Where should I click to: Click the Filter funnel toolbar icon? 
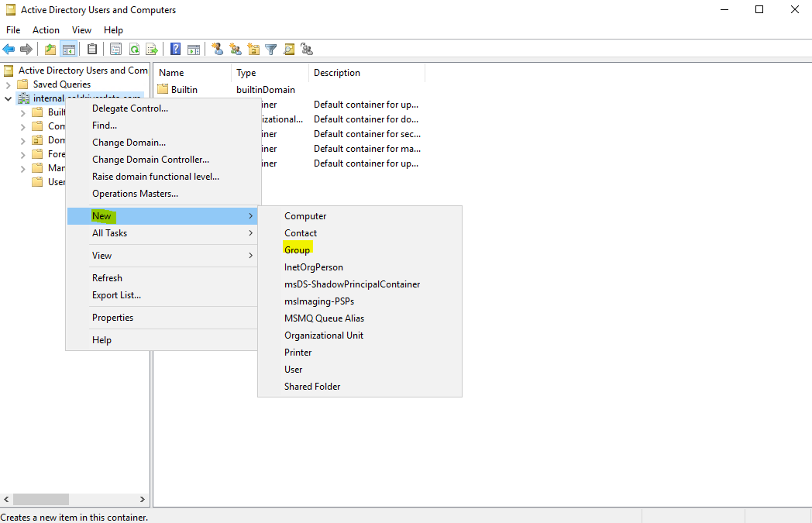coord(271,50)
